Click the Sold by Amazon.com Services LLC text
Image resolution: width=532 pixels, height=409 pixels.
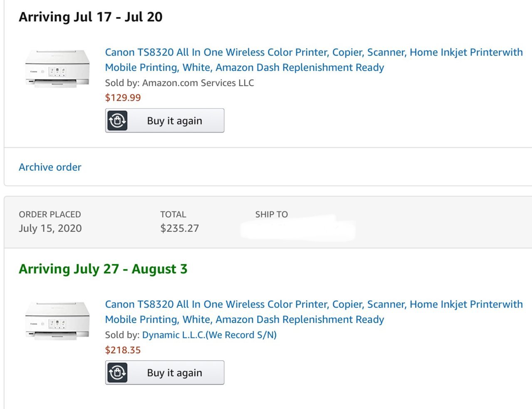(179, 83)
